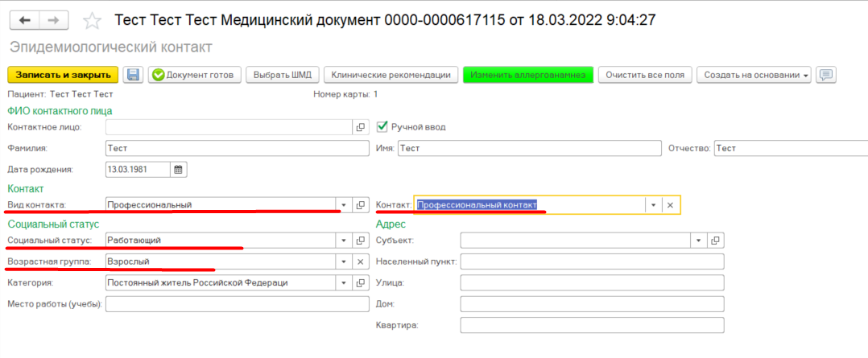
Task: Expand the Вид контакта dropdown
Action: click(x=344, y=205)
